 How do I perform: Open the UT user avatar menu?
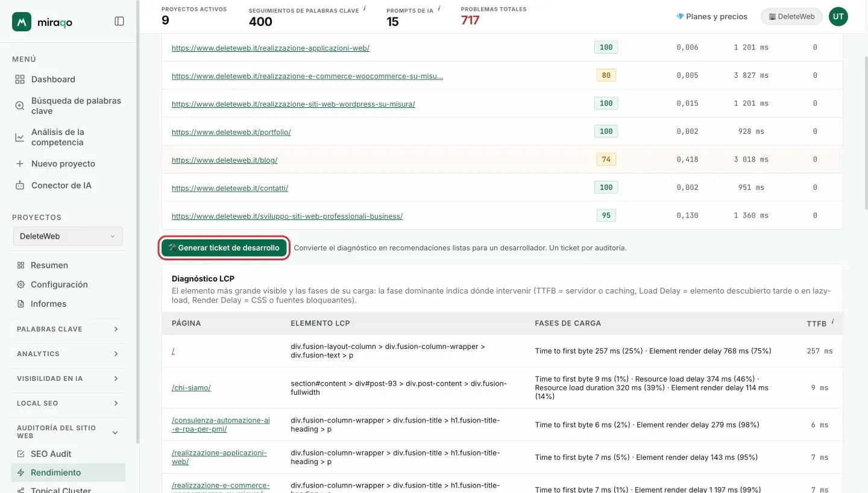click(x=838, y=17)
